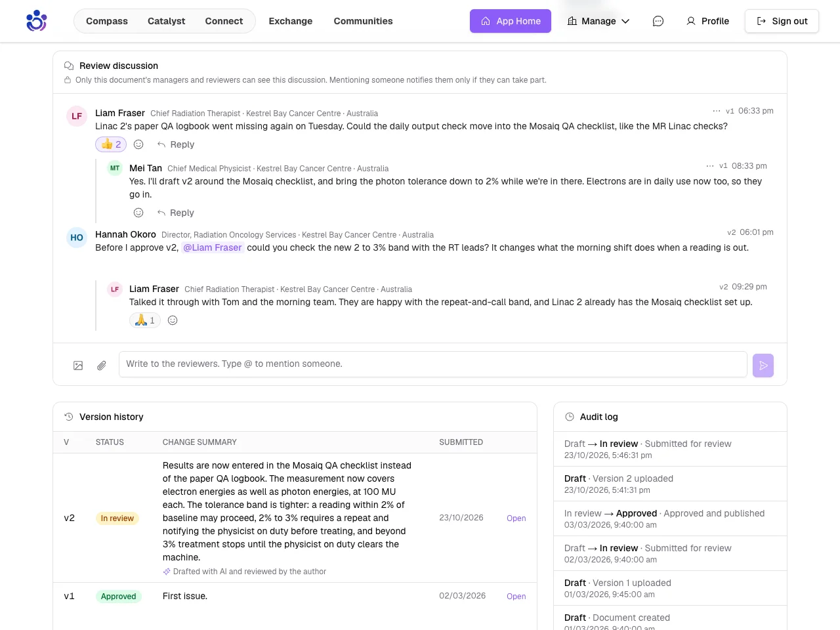
Task: Switch to the Compass tab
Action: [x=107, y=21]
